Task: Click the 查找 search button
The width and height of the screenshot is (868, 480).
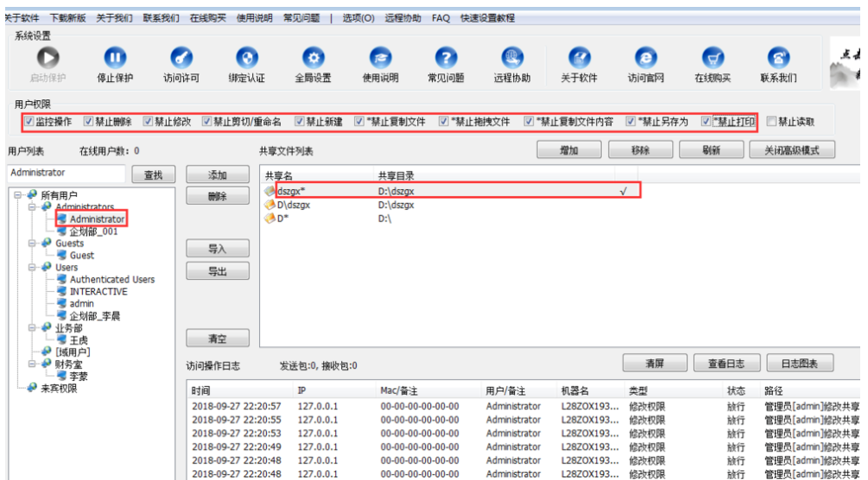Action: pos(154,174)
